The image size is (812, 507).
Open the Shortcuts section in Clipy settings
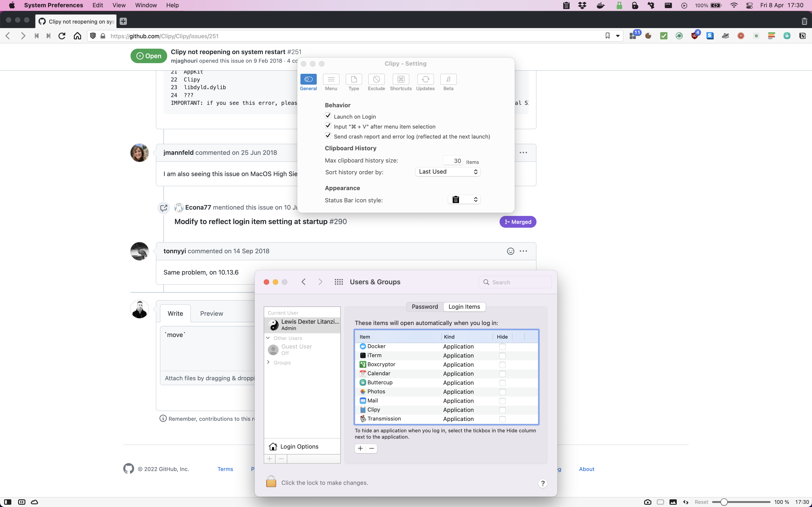pos(401,82)
